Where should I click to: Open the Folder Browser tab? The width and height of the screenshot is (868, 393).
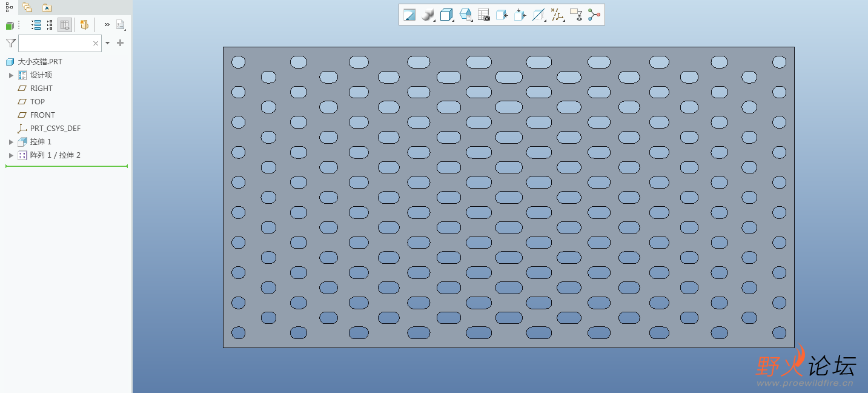coord(27,8)
